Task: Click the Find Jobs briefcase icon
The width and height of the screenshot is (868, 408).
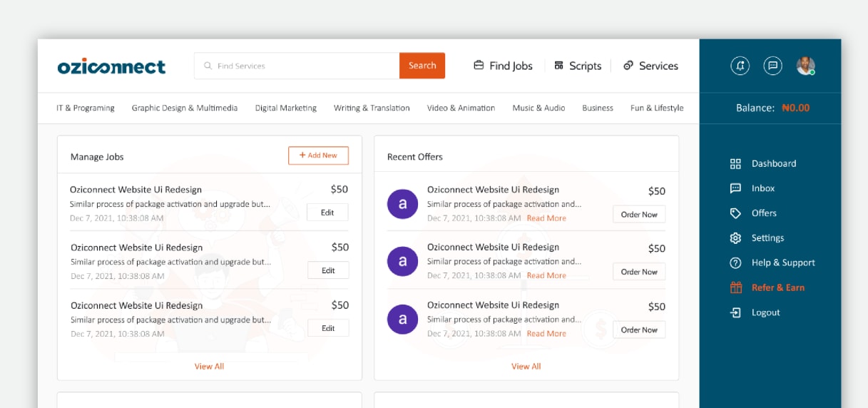Action: [479, 65]
